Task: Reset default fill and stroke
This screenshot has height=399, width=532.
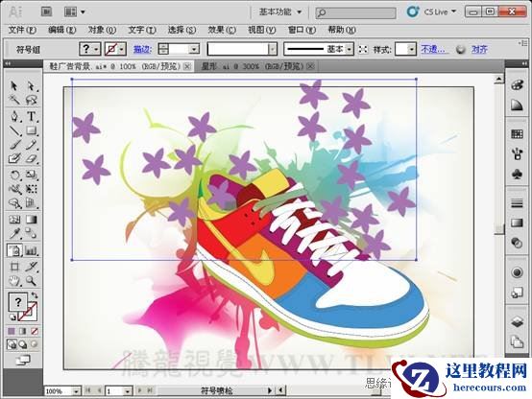Action: 12,317
